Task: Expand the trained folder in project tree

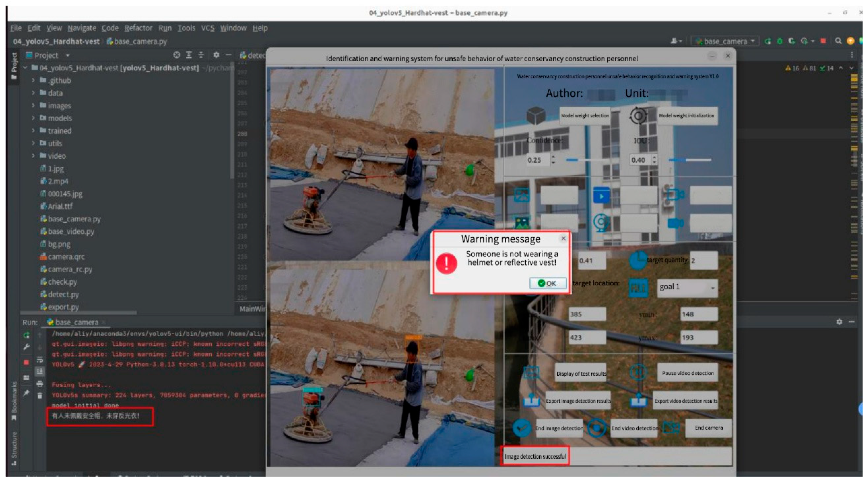Action: 33,131
